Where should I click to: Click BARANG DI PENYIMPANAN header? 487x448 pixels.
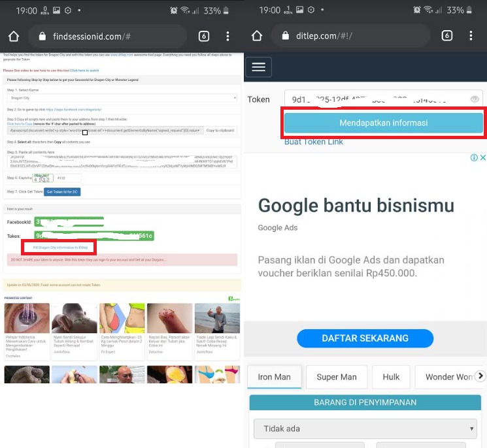click(365, 402)
